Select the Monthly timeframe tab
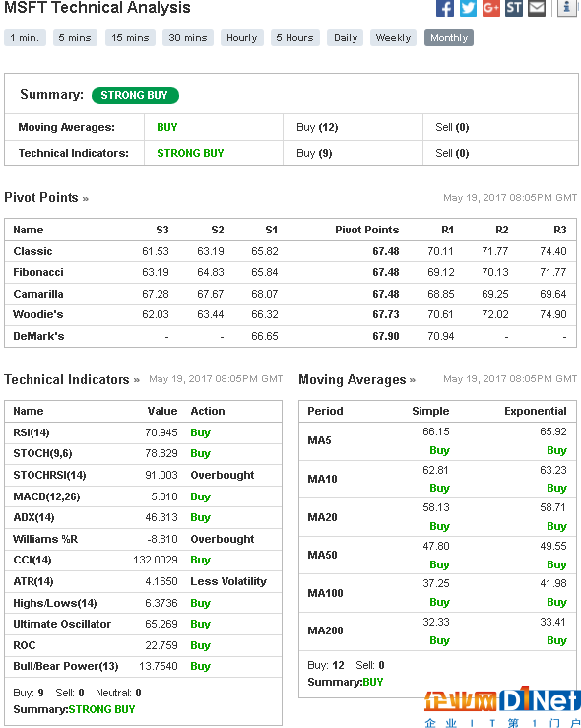The image size is (581, 728). [449, 38]
